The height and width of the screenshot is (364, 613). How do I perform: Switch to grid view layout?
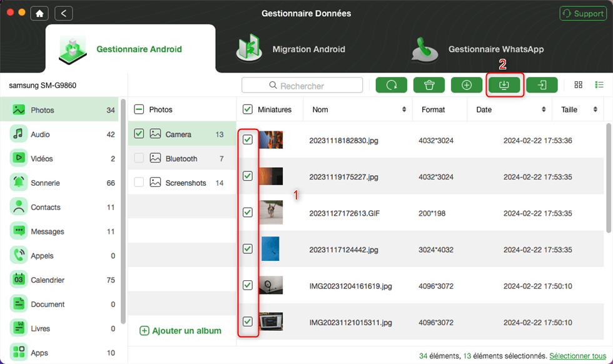point(579,85)
